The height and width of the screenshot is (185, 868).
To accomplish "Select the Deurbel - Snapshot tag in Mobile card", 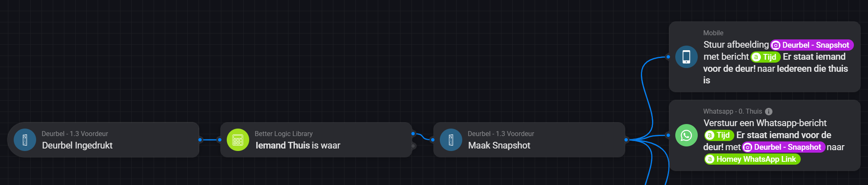I will 812,45.
